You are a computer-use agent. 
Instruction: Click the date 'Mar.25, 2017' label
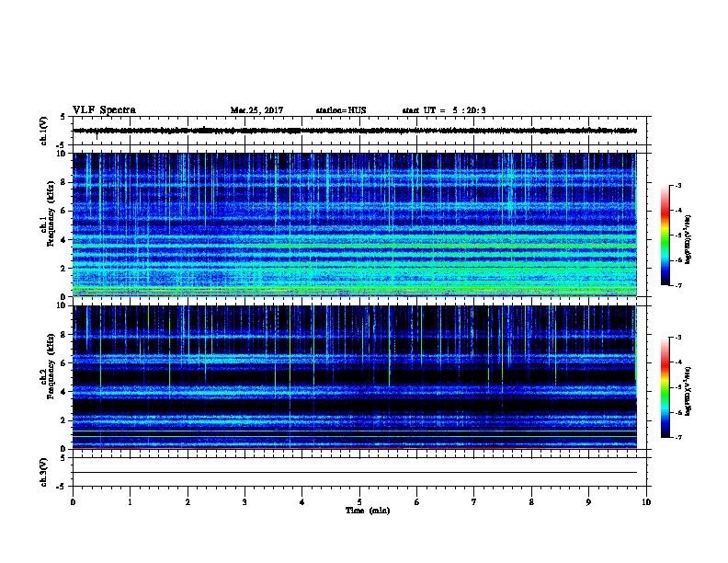point(256,110)
